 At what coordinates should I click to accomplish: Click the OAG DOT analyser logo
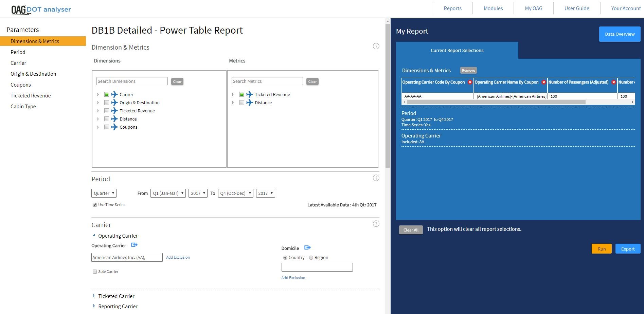(x=41, y=10)
